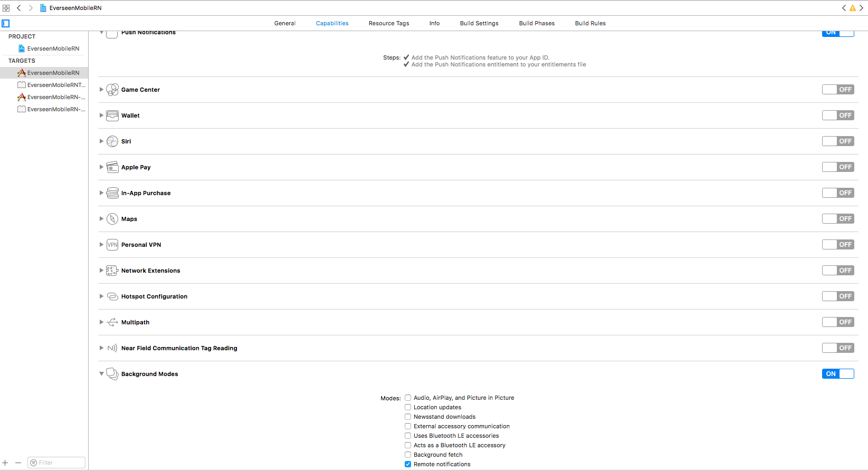Click the Game Center capability icon
868x471 pixels.
112,90
